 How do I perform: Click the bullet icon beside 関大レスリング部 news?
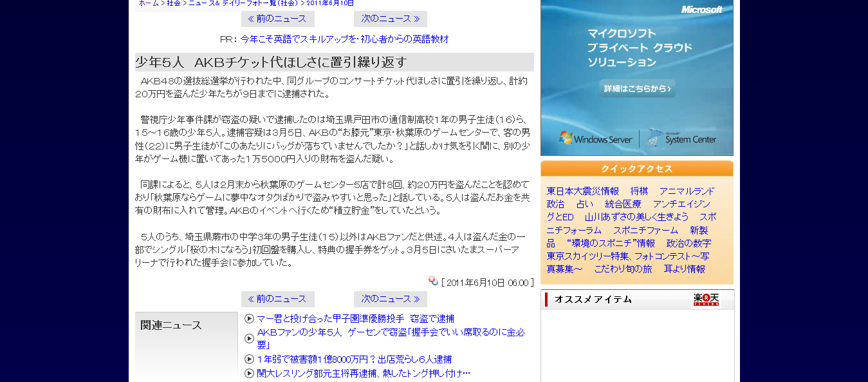pos(250,373)
